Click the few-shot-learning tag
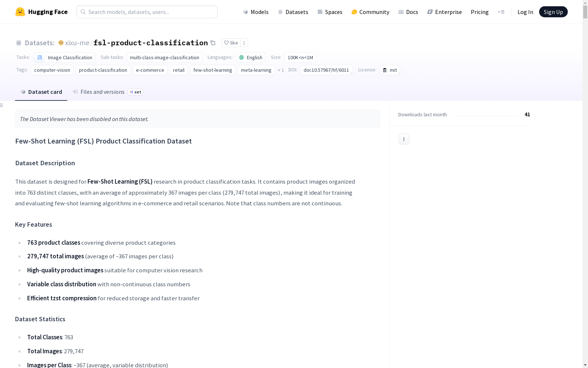Image resolution: width=588 pixels, height=368 pixels. 213,70
